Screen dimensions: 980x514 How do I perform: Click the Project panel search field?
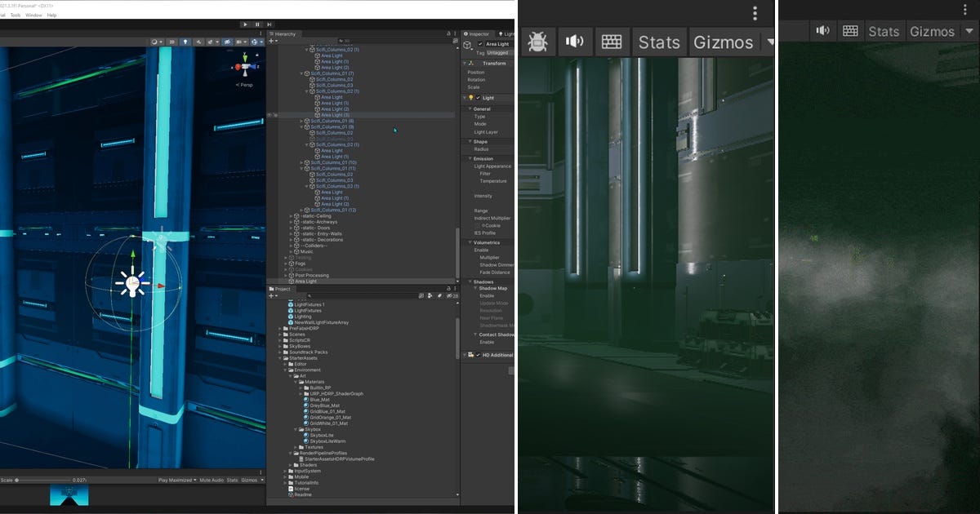tap(363, 295)
